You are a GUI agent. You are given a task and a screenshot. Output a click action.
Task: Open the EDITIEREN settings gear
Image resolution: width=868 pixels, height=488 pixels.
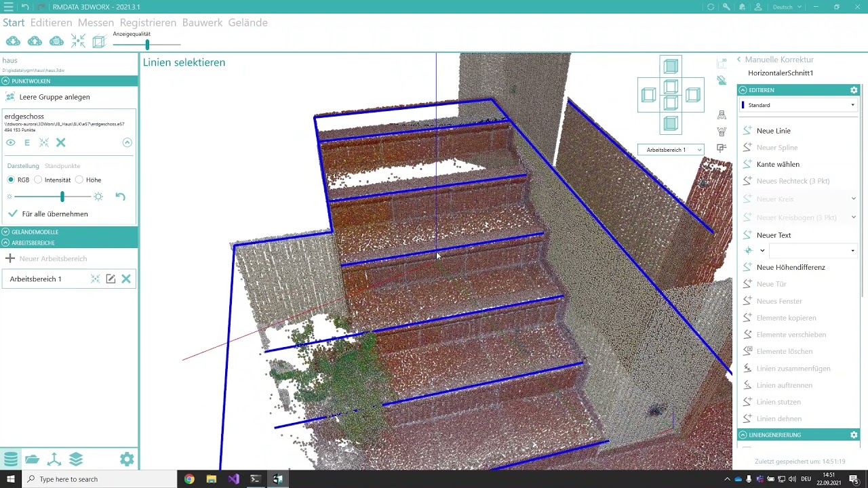(x=854, y=90)
